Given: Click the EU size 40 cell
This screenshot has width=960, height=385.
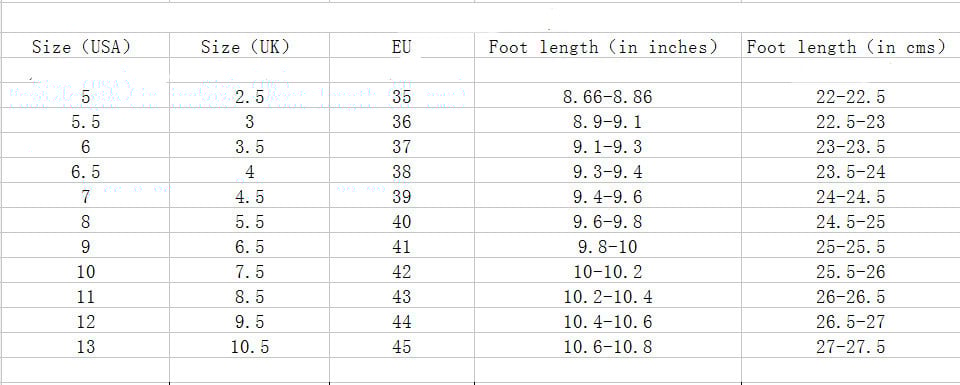Looking at the screenshot, I should tap(402, 221).
